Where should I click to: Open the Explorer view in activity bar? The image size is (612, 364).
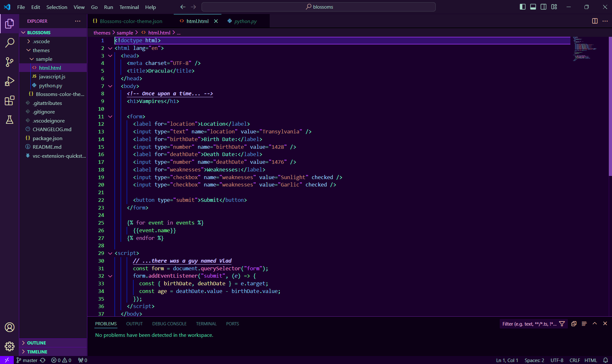coord(10,24)
